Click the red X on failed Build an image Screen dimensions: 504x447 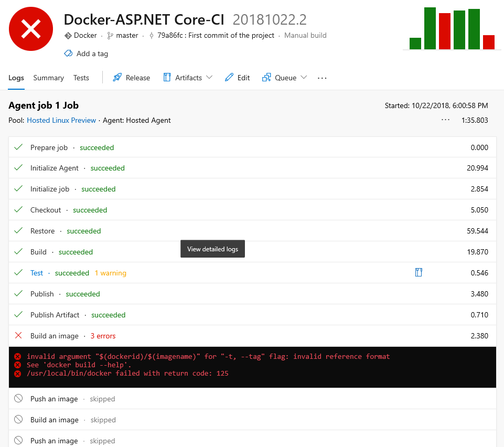pos(18,335)
